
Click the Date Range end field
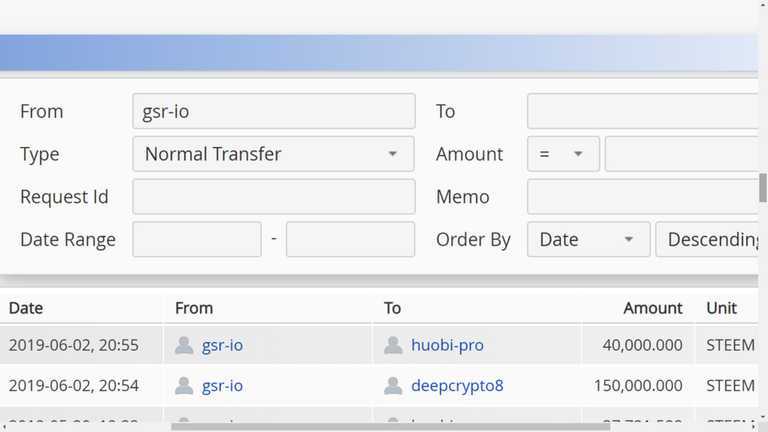(x=350, y=240)
